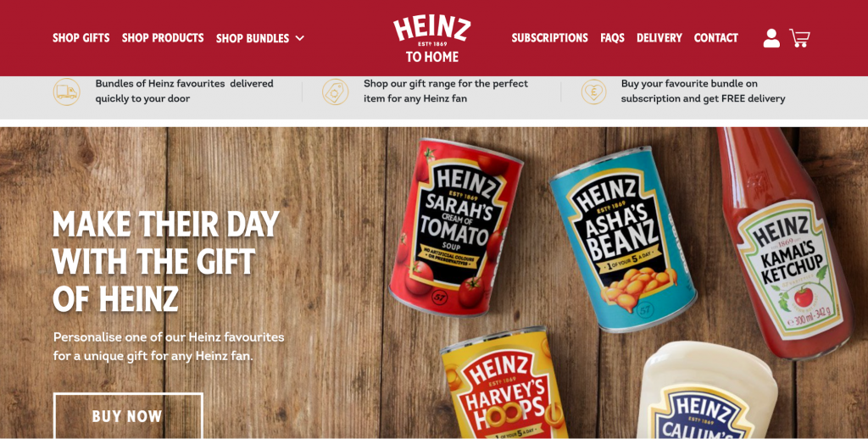Navigate to Subscriptions
Screen dimensions: 868x439
[x=549, y=38]
